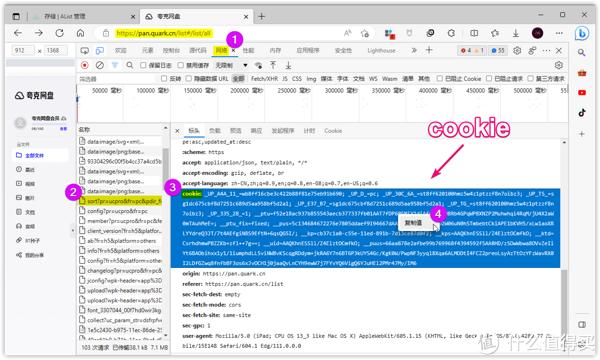
Task: Toggle the 隐藏数据 URL checkbox
Action: pos(188,78)
